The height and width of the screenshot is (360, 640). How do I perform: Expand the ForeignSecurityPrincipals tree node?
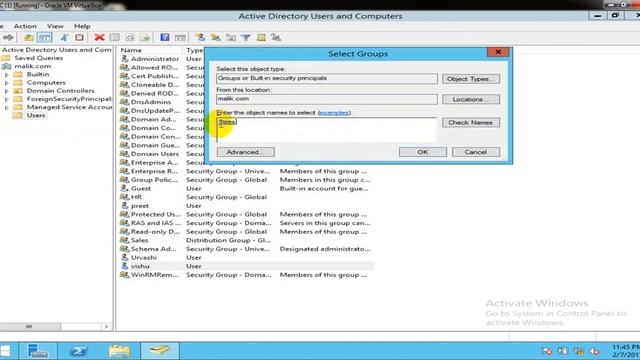[7, 99]
